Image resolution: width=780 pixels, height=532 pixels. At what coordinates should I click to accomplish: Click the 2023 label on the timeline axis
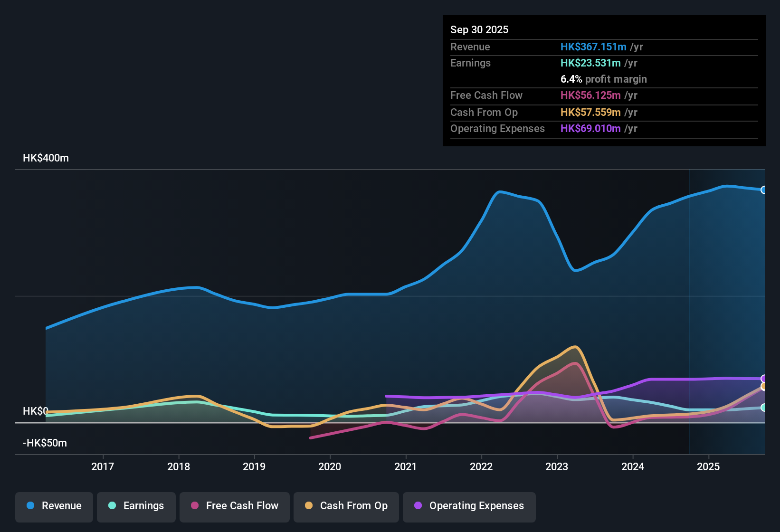point(557,466)
